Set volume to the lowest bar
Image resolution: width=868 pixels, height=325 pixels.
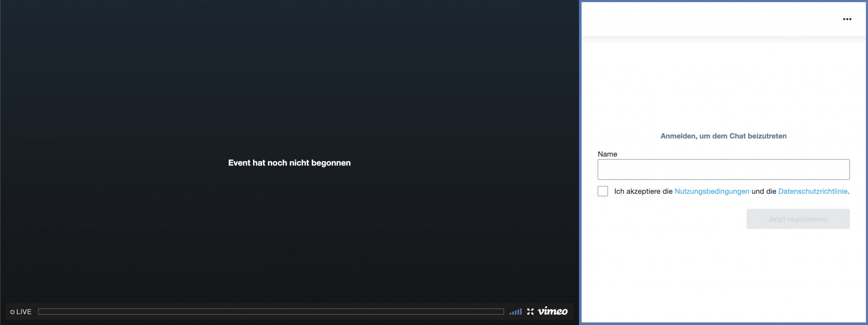pos(511,313)
